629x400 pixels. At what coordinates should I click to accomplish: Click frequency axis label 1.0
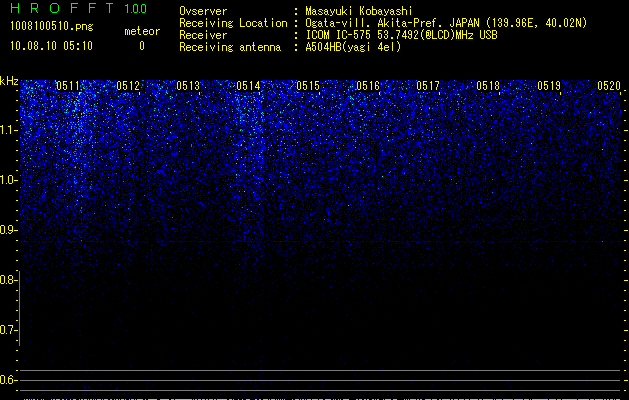coord(8,180)
